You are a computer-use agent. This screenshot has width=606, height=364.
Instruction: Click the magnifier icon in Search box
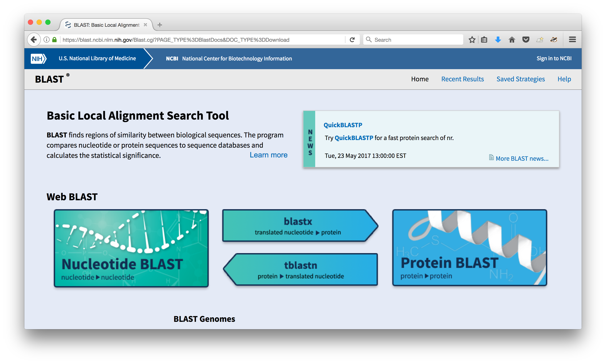[369, 40]
